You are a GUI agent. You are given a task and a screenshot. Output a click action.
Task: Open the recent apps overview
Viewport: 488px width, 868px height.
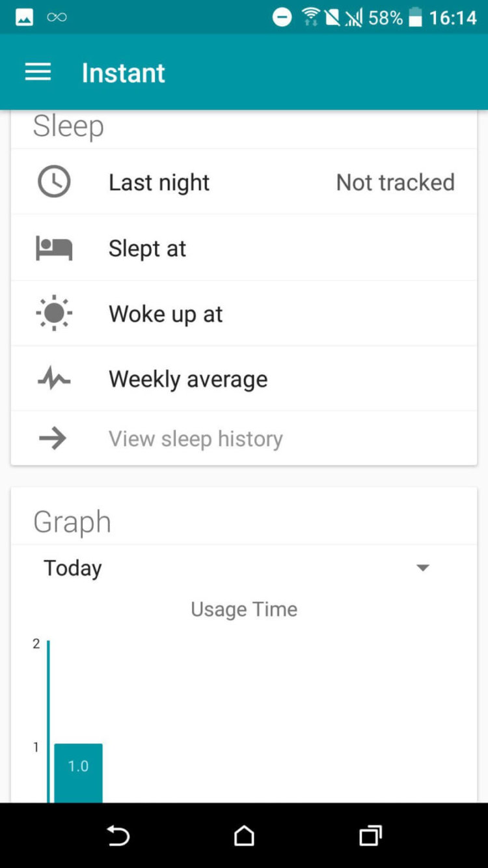(x=370, y=835)
